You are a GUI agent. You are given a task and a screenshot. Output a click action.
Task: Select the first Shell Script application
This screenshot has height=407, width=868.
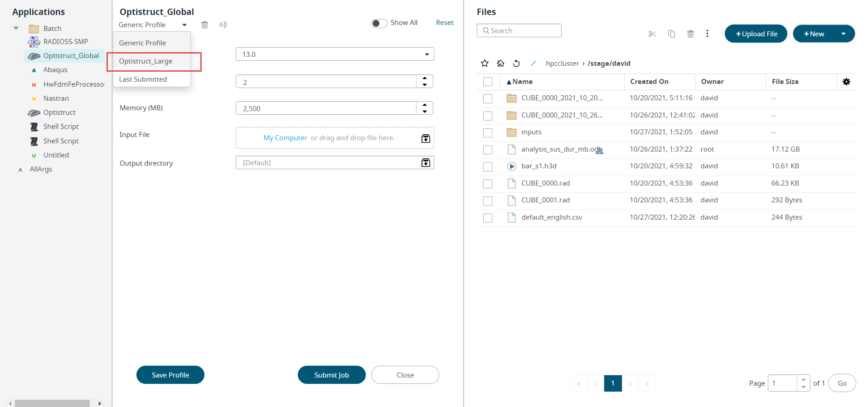pyautogui.click(x=61, y=127)
